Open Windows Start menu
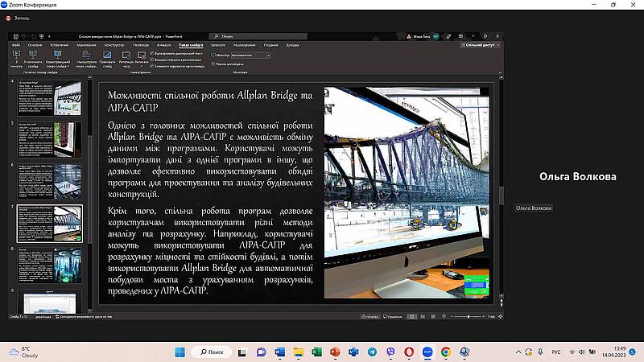Viewport: 644px width, 362px height. click(180, 352)
